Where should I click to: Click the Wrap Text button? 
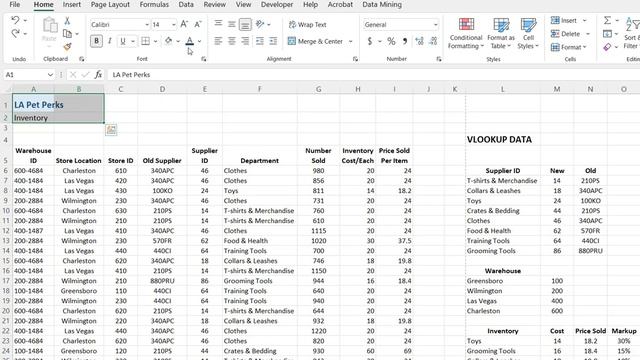308,24
